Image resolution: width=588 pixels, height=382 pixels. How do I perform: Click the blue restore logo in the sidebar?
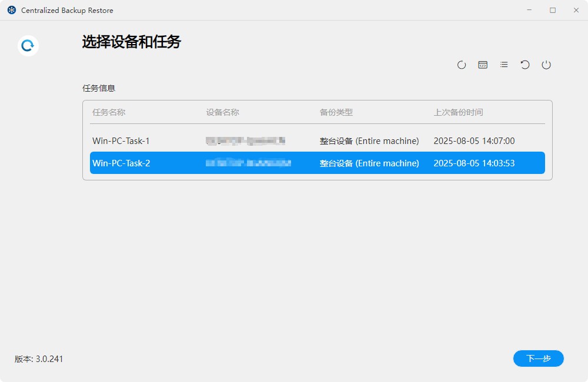click(x=27, y=45)
